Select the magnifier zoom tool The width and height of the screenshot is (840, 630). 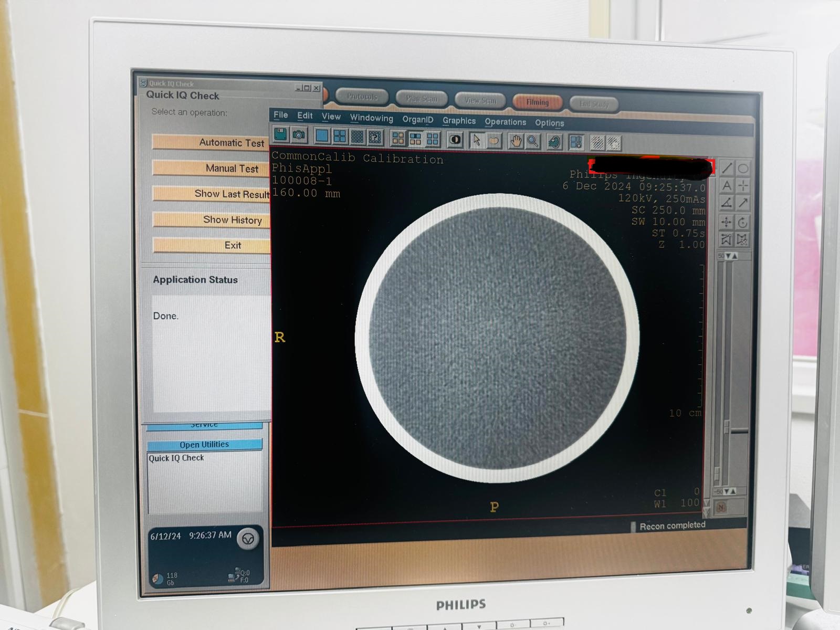tap(532, 140)
